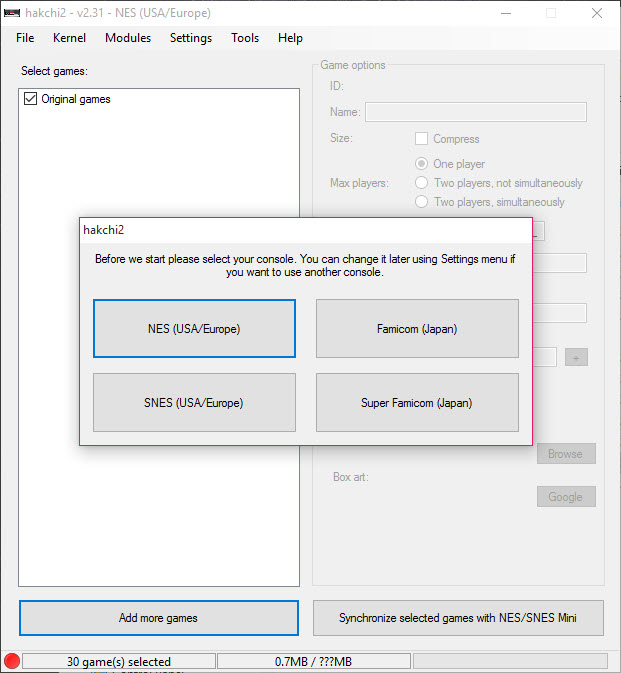Open the Kernel menu

[x=69, y=38]
